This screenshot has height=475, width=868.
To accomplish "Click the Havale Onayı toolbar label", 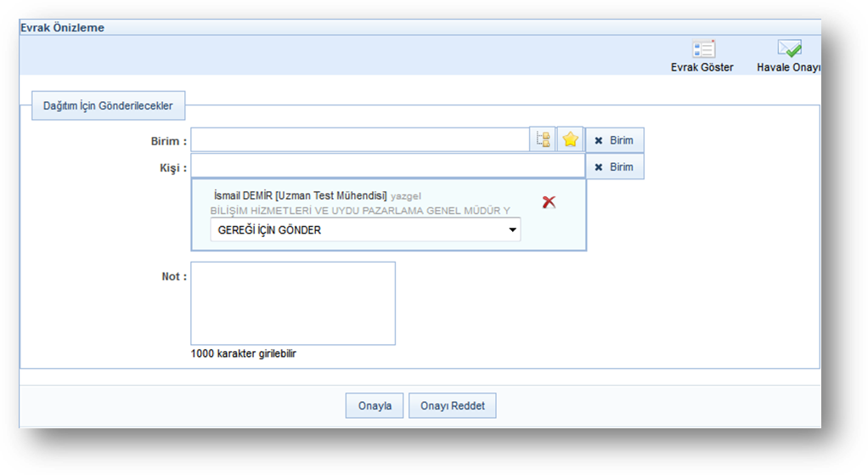I will (788, 67).
